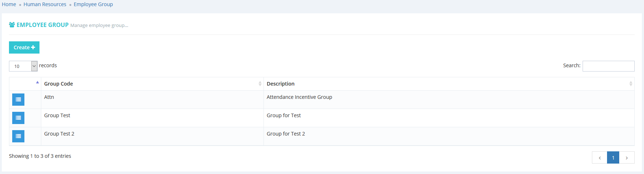This screenshot has width=644, height=174.
Task: Click the Employee Group users icon
Action: pos(12,25)
